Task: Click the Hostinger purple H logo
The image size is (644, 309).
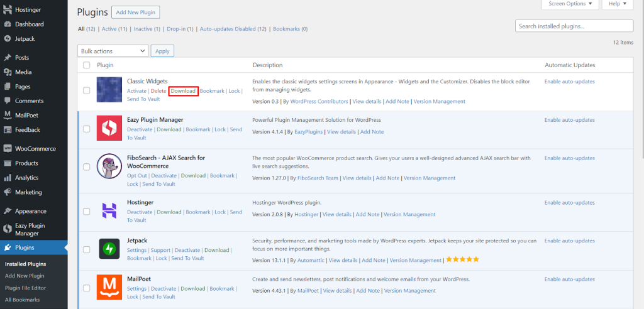Action: [109, 210]
